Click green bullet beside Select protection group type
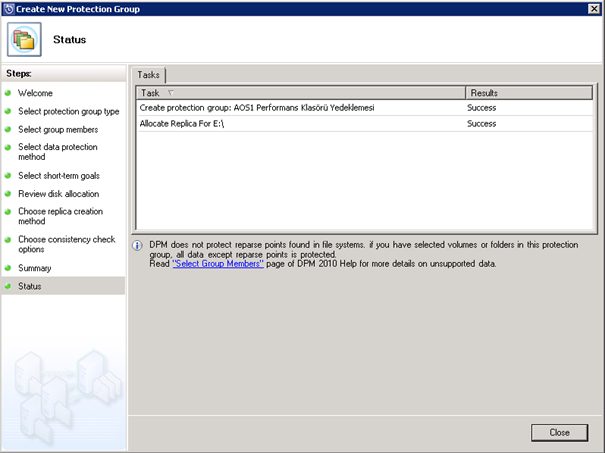 (x=8, y=111)
